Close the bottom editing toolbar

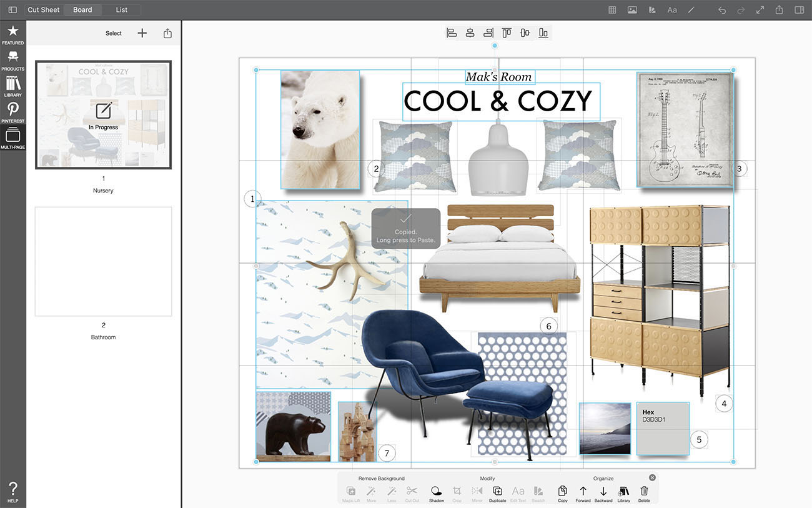coord(653,477)
